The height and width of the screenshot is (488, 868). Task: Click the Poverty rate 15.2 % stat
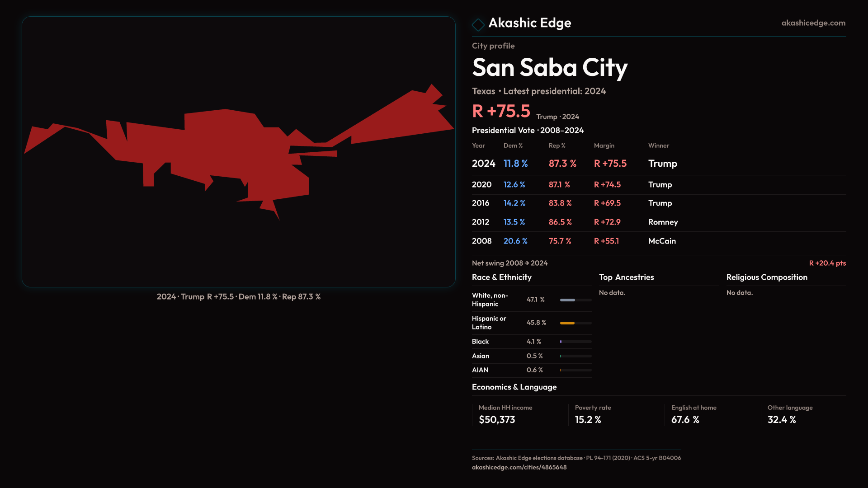coord(588,420)
